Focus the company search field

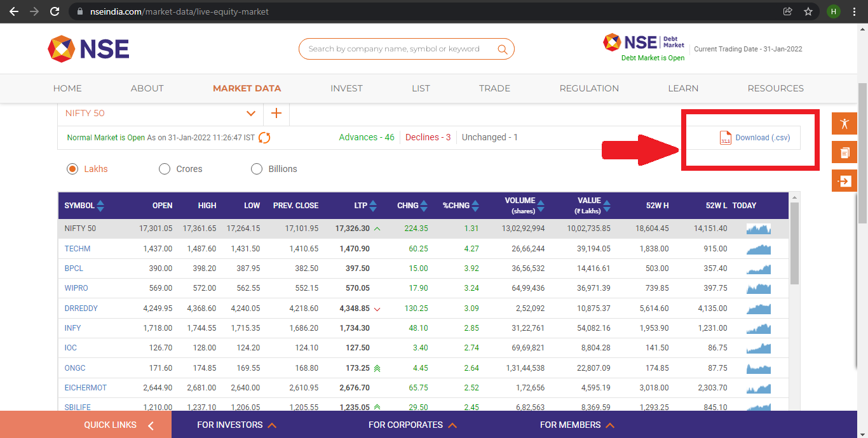406,49
